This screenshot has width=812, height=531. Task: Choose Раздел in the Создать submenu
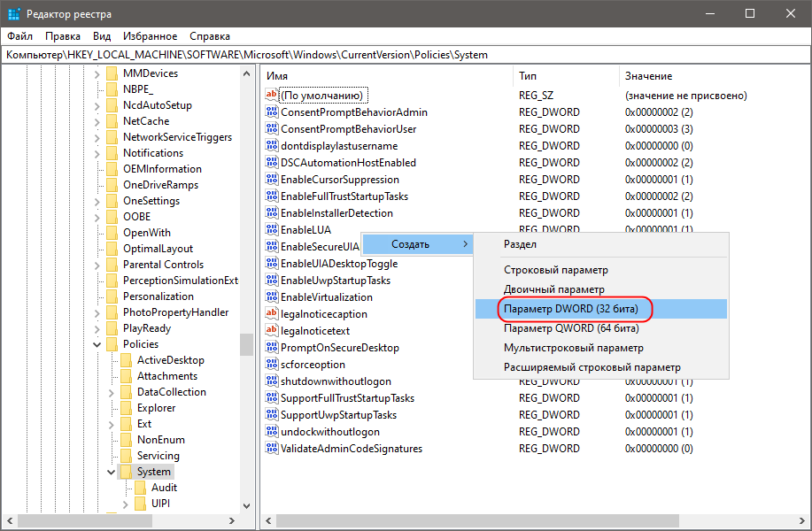click(x=601, y=244)
